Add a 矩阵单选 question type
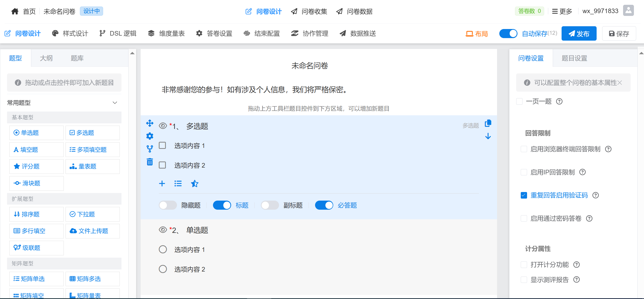Screen dimensions: 644x299 (x=37, y=279)
